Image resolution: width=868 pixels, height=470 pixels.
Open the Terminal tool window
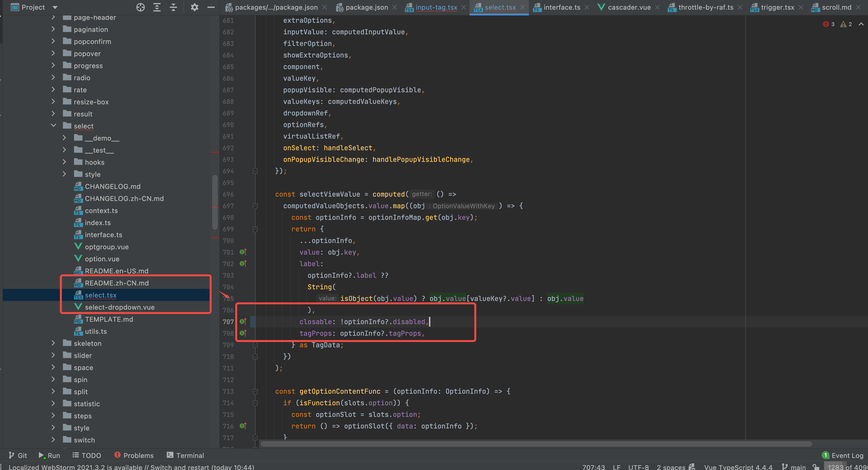[185, 455]
